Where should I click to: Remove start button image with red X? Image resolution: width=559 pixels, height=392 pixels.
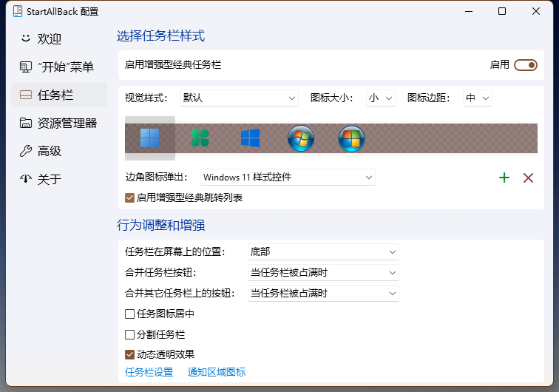528,178
